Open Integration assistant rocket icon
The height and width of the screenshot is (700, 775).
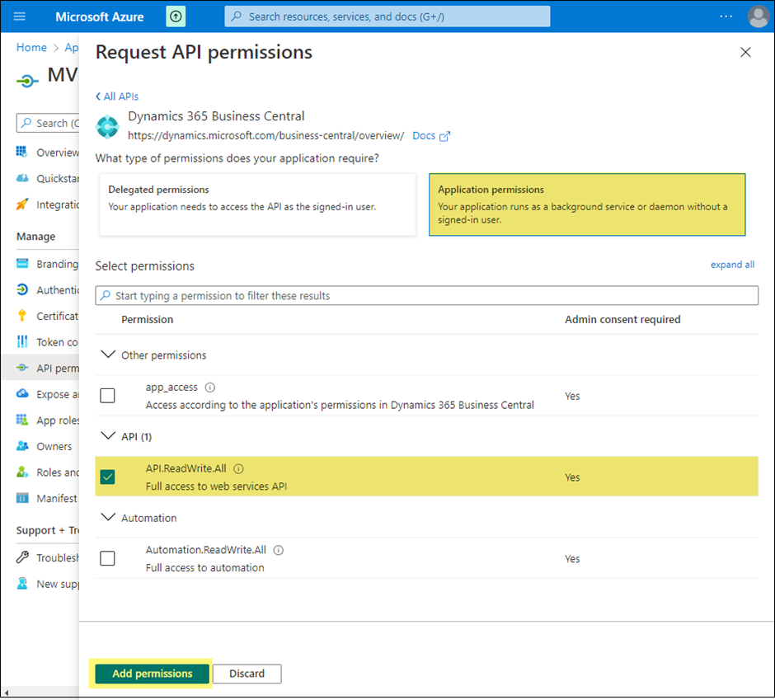(x=21, y=204)
